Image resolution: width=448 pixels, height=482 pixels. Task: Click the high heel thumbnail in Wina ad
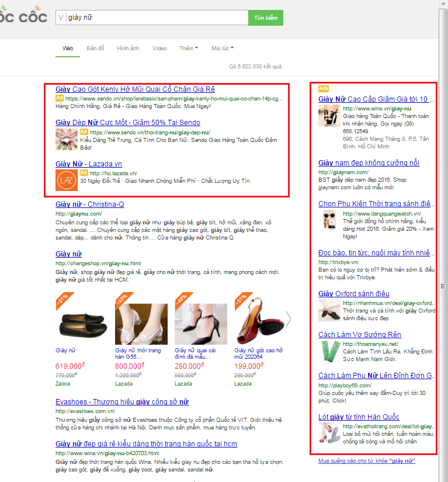pyautogui.click(x=329, y=116)
